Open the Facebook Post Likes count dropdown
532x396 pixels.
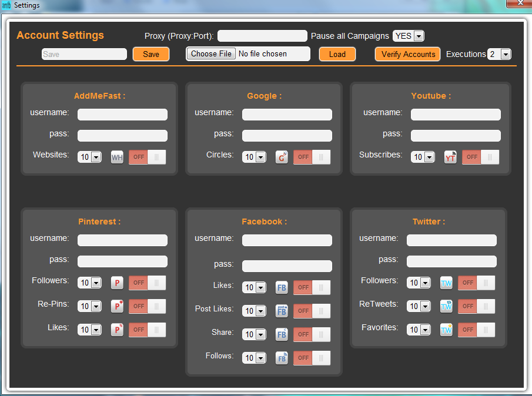pyautogui.click(x=254, y=311)
